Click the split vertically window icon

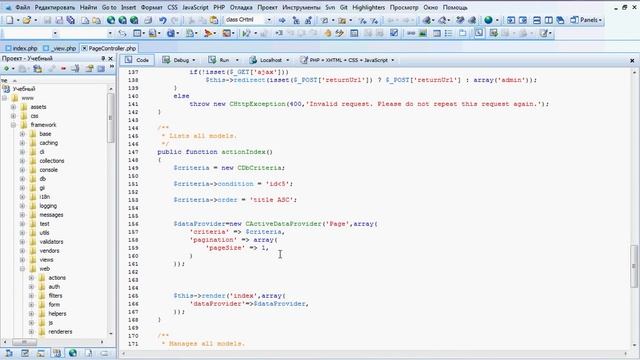(549, 20)
